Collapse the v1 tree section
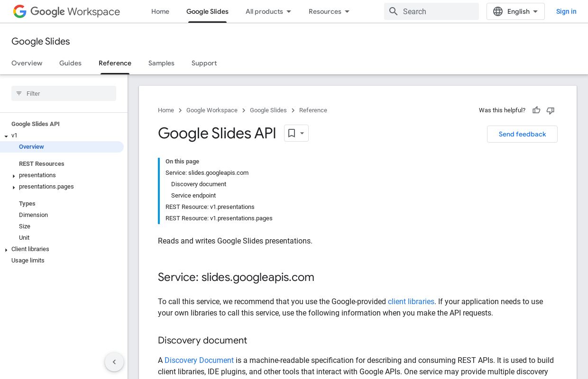The image size is (588, 379). pyautogui.click(x=6, y=136)
